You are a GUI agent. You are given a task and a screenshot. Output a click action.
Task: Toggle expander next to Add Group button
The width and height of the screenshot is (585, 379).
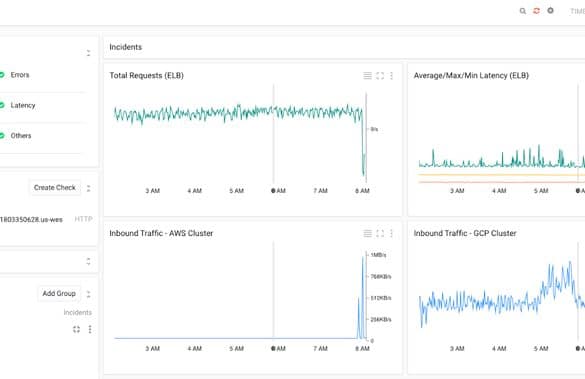coord(88,294)
